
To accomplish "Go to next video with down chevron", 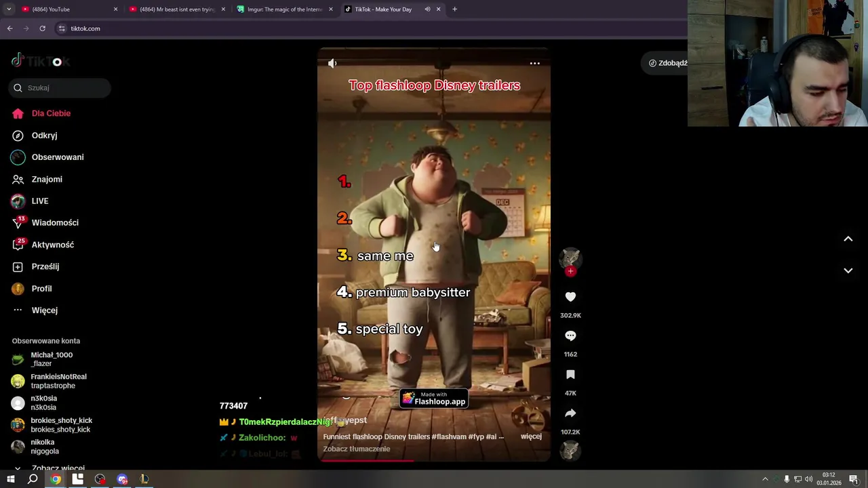I will tap(848, 270).
